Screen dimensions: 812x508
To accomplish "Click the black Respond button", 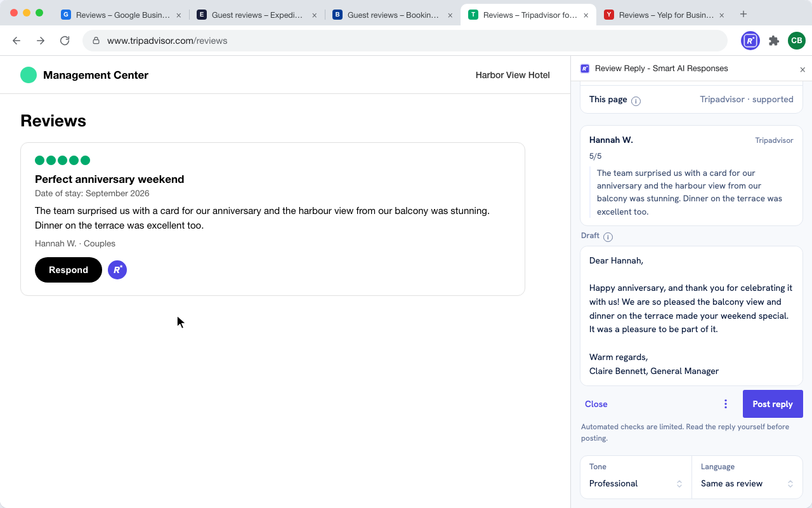I will (69, 270).
